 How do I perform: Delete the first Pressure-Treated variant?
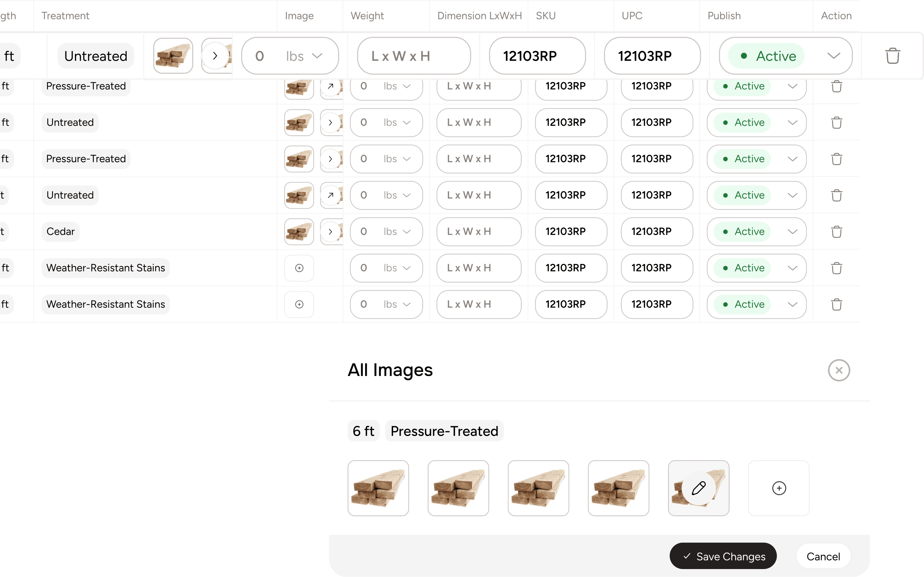[837, 86]
